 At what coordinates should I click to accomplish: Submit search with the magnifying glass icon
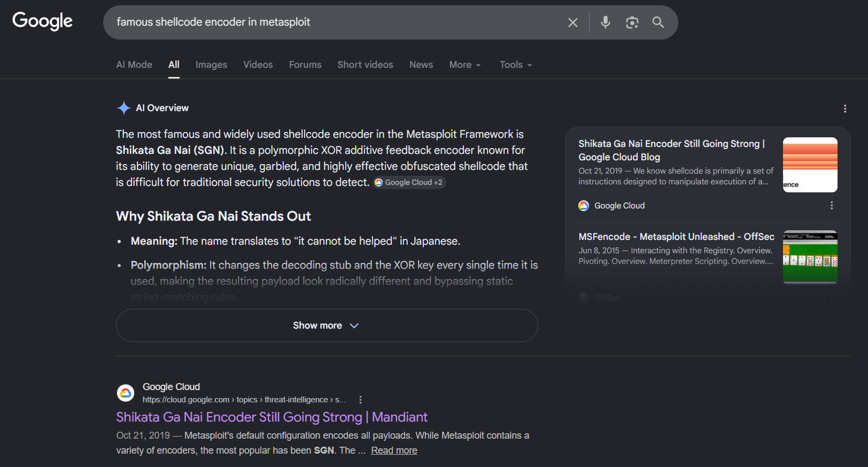pyautogui.click(x=658, y=22)
